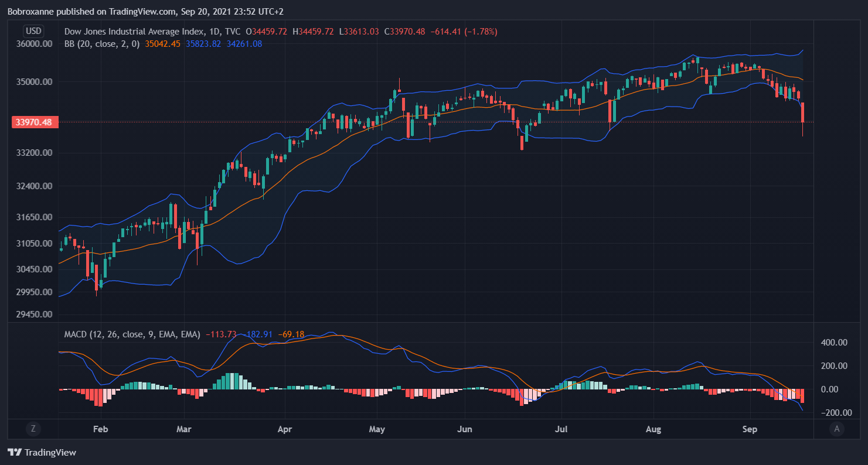The width and height of the screenshot is (868, 465).
Task: Select the Dow Jones Industrial Average Index title
Action: pyautogui.click(x=134, y=31)
